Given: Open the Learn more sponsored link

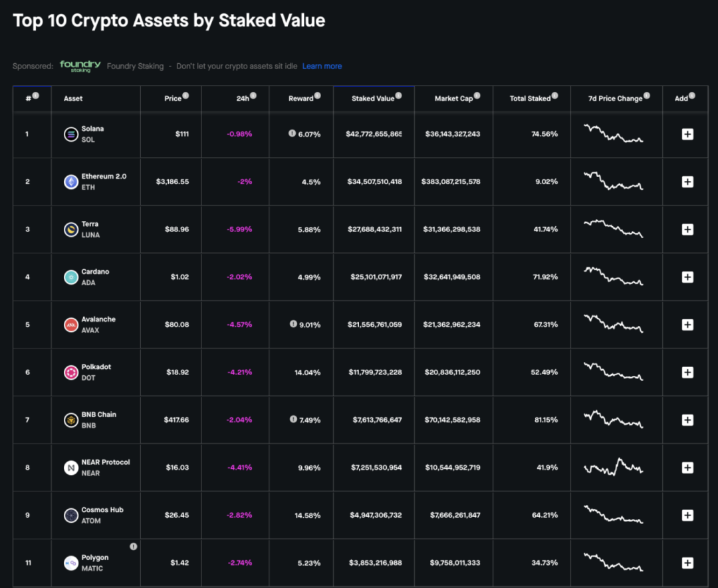Looking at the screenshot, I should click(322, 67).
